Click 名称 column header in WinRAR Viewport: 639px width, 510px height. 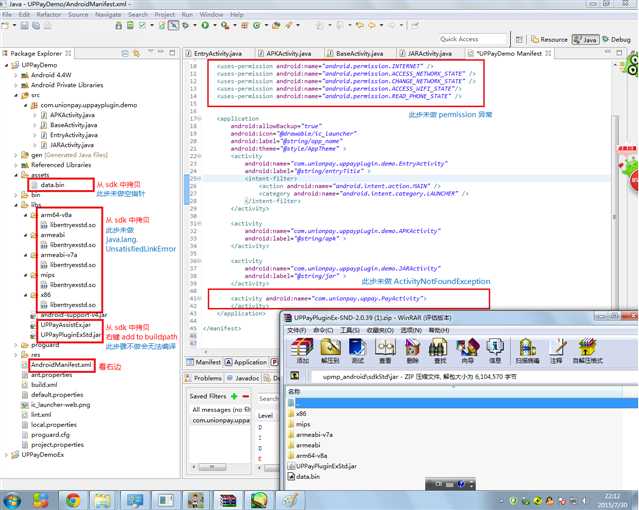click(294, 391)
